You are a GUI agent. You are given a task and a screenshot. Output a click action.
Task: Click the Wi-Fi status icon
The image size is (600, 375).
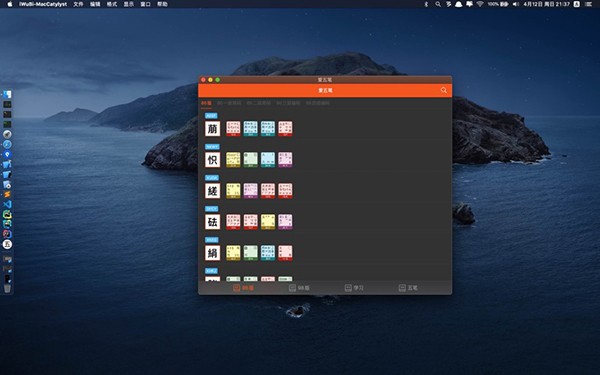pos(480,4)
